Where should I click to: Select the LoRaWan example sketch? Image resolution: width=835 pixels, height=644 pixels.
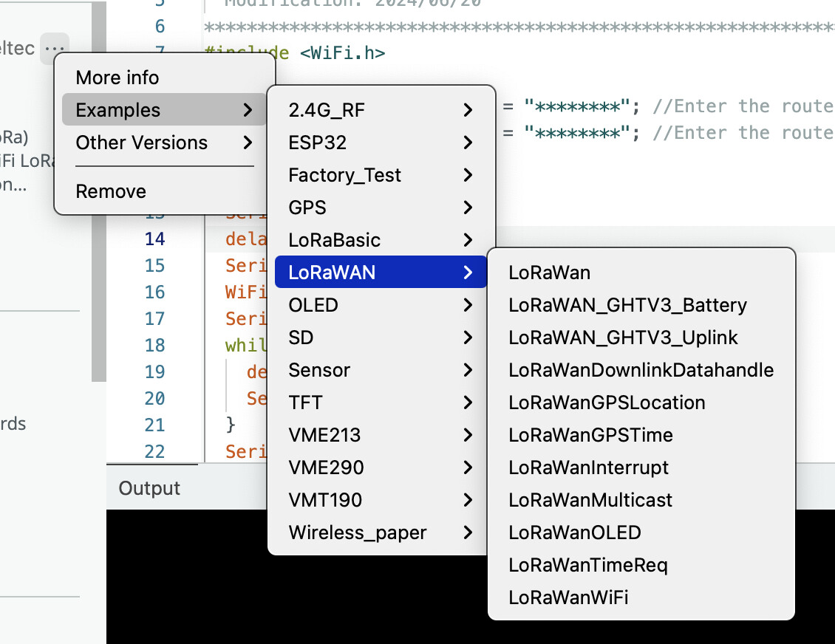[x=549, y=273]
